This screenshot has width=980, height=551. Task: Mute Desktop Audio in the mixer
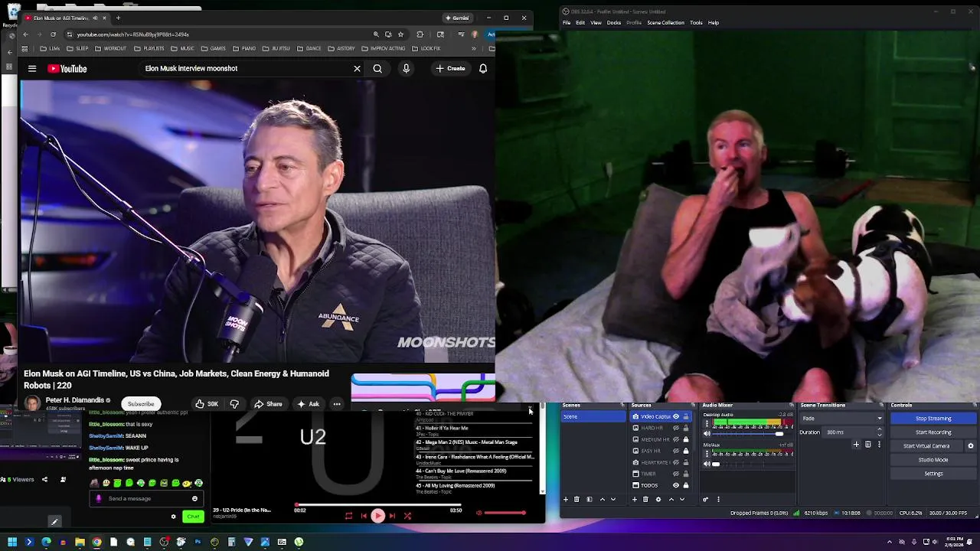pos(707,433)
